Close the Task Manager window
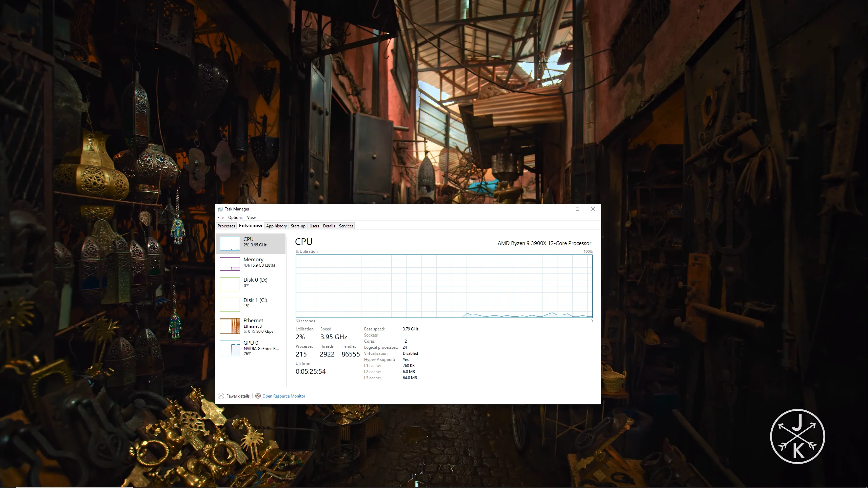The width and height of the screenshot is (868, 488). pos(593,209)
